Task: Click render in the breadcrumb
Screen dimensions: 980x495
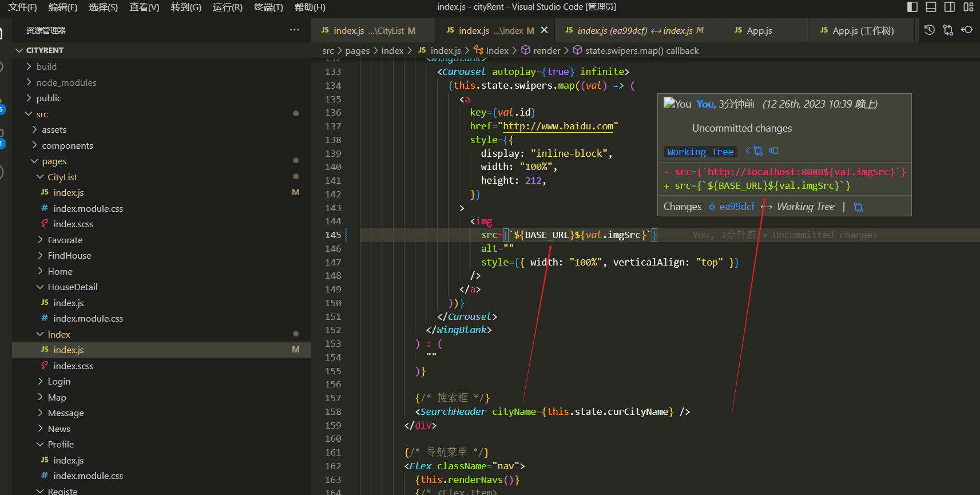Action: 546,50
